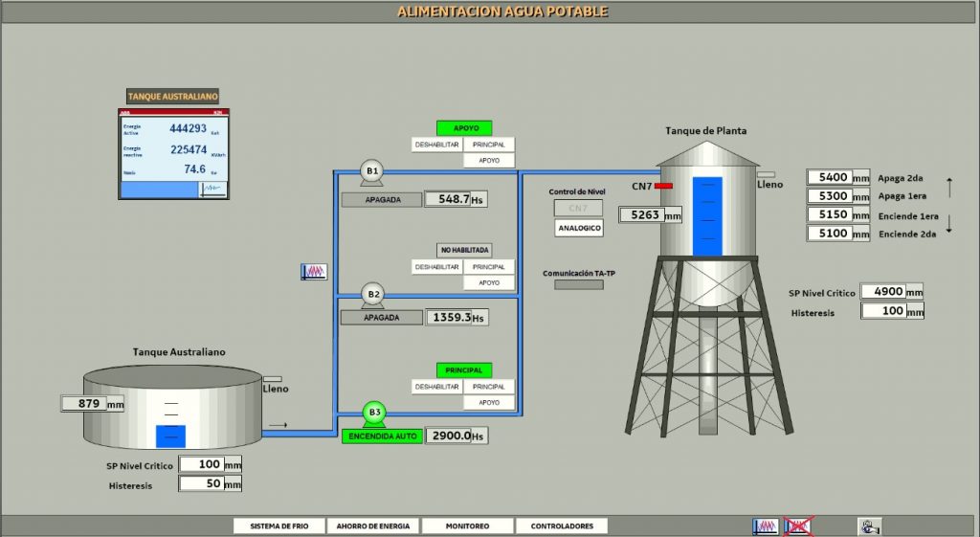The width and height of the screenshot is (980, 537).
Task: Select the B2 pump symbol
Action: pos(373,294)
